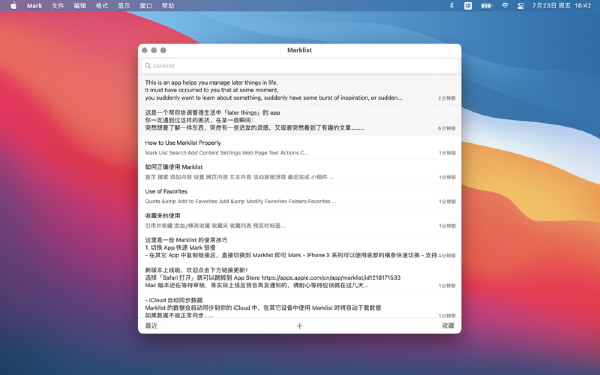Open the 显示 menu
The height and width of the screenshot is (375, 600).
[x=124, y=6]
